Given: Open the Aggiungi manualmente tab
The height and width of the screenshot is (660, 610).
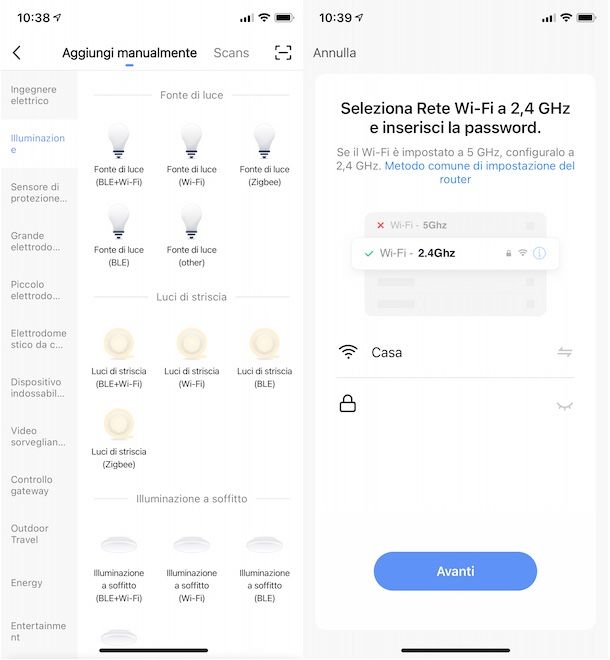Looking at the screenshot, I should [129, 53].
